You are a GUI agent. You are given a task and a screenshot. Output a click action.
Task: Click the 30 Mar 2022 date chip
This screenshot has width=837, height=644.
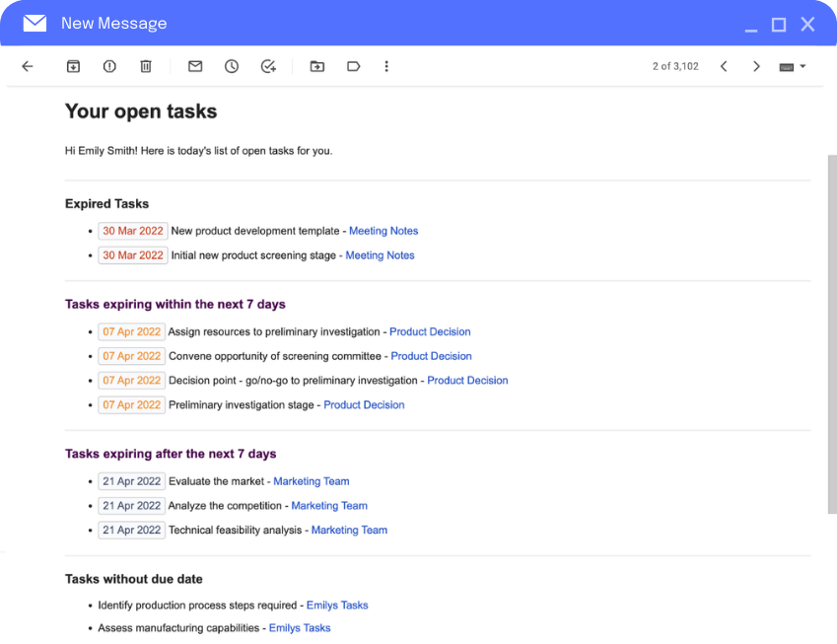pos(132,230)
